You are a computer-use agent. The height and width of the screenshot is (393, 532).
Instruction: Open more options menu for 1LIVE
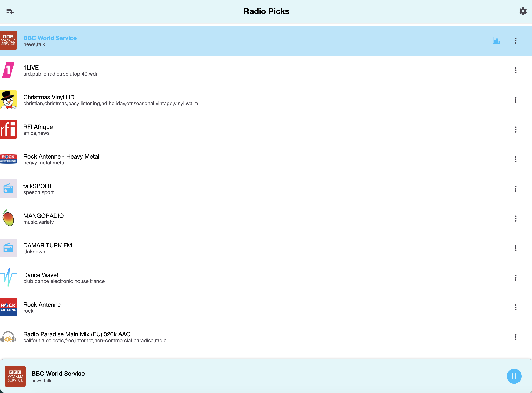516,70
